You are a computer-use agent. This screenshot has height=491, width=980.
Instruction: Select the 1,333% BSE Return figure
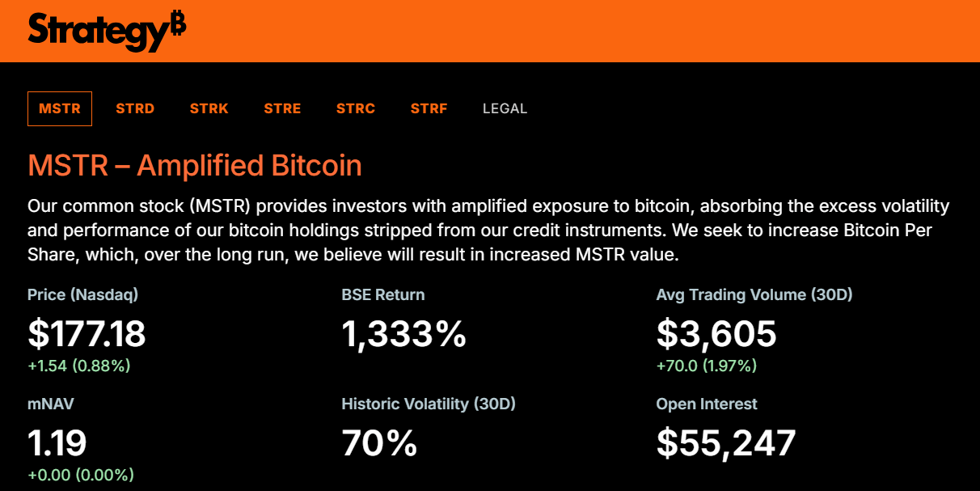coord(403,333)
